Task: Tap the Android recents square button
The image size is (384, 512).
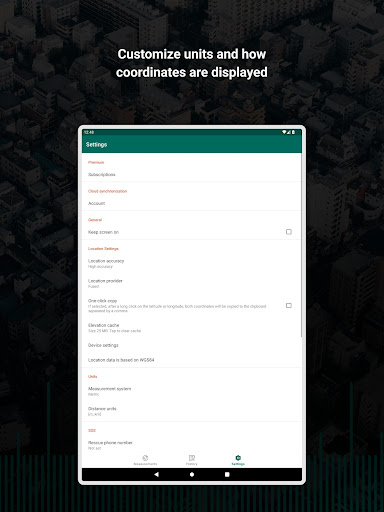Action: [x=227, y=474]
